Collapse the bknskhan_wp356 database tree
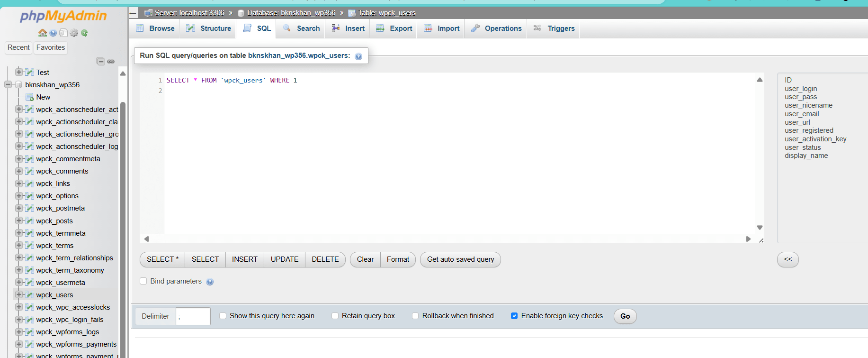 (8, 84)
